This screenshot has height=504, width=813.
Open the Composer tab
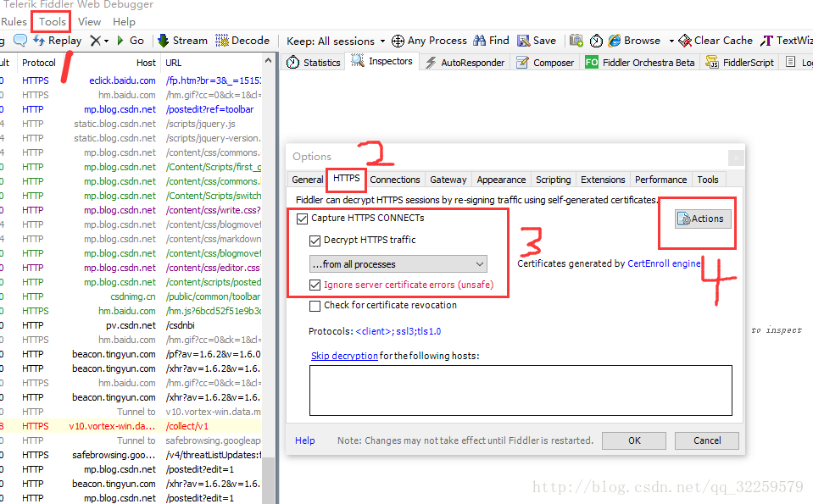545,63
